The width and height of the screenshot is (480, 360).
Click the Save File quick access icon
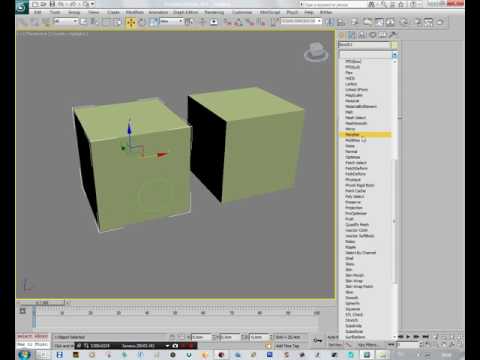click(x=52, y=4)
